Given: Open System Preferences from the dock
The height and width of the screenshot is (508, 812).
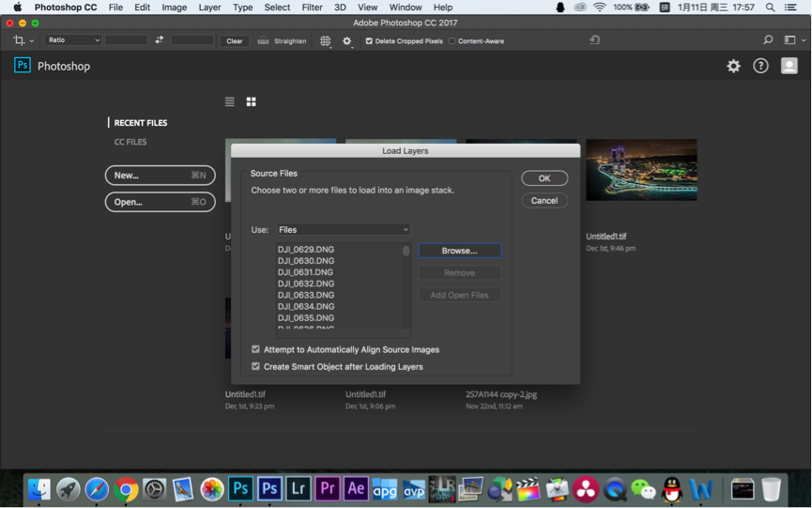Looking at the screenshot, I should point(154,489).
